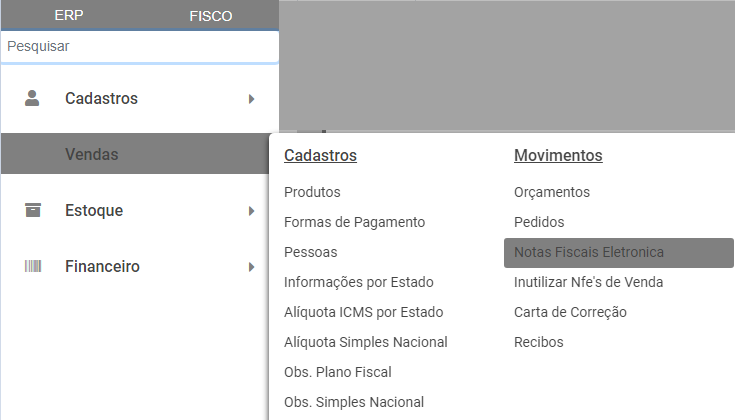Open Notas Fiscais Eletronica
This screenshot has height=420, width=735.
tap(588, 252)
